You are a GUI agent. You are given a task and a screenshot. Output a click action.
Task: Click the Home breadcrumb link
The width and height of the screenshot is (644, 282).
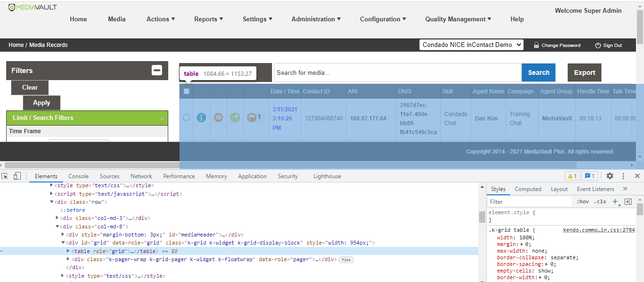point(16,45)
